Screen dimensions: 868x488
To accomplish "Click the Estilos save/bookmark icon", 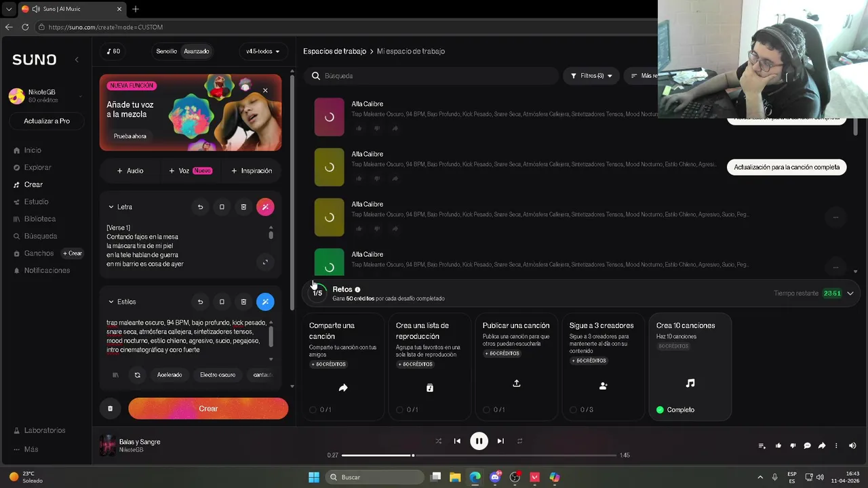I will (222, 302).
